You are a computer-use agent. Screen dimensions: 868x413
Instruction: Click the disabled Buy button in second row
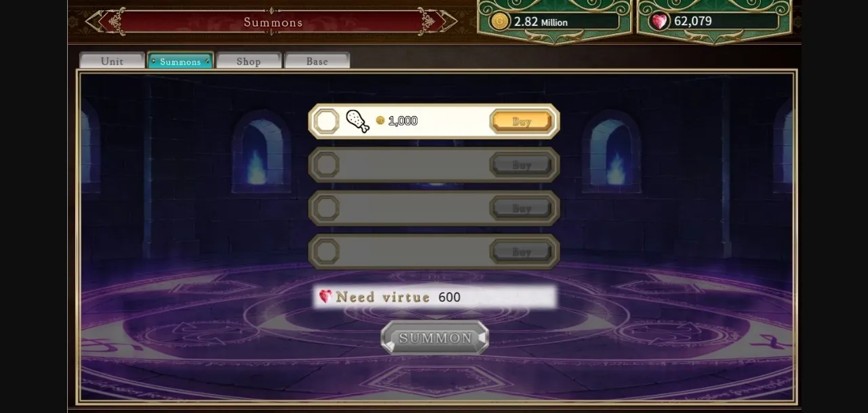click(x=521, y=165)
